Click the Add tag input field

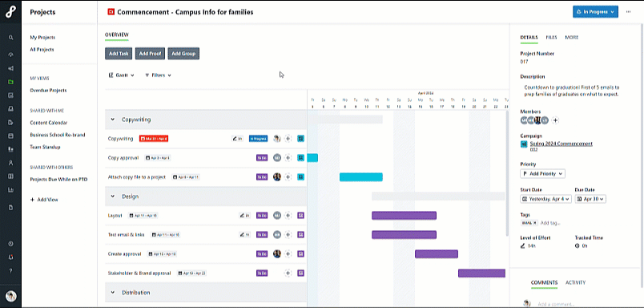550,223
